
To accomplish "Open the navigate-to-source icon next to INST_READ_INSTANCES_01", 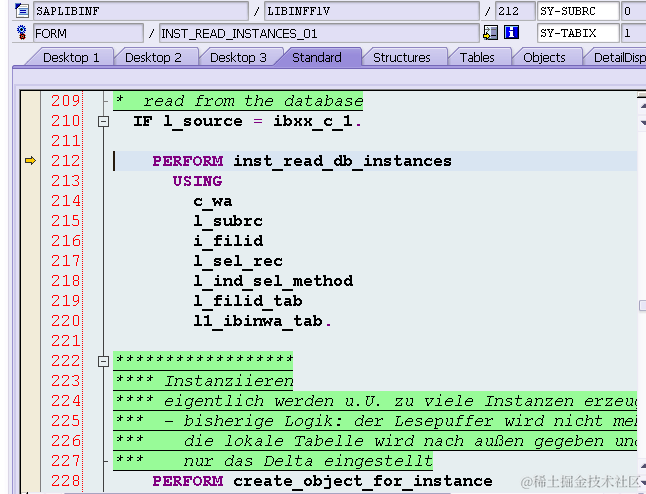I will [x=490, y=33].
